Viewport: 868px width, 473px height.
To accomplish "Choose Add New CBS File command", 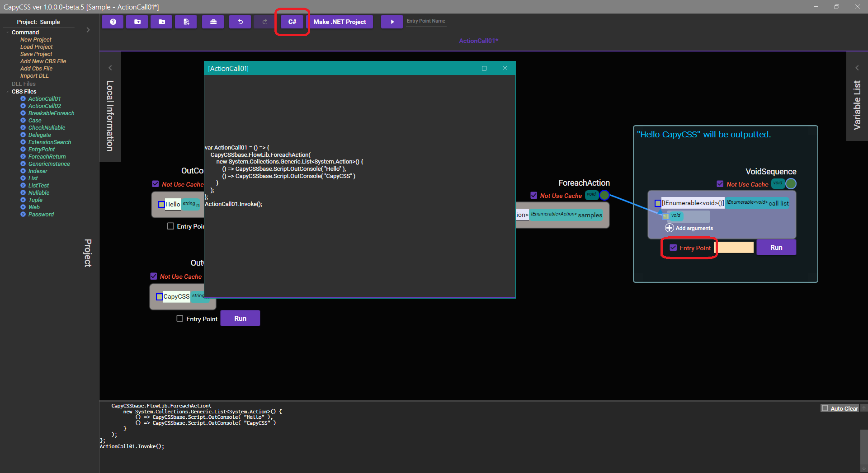I will pyautogui.click(x=43, y=61).
